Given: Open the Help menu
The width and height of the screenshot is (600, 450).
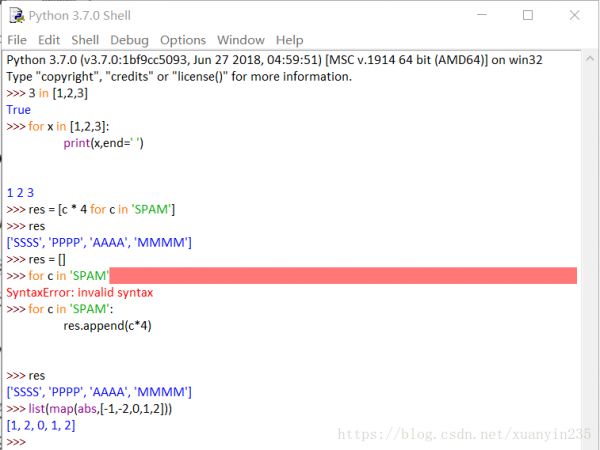Looking at the screenshot, I should point(289,40).
